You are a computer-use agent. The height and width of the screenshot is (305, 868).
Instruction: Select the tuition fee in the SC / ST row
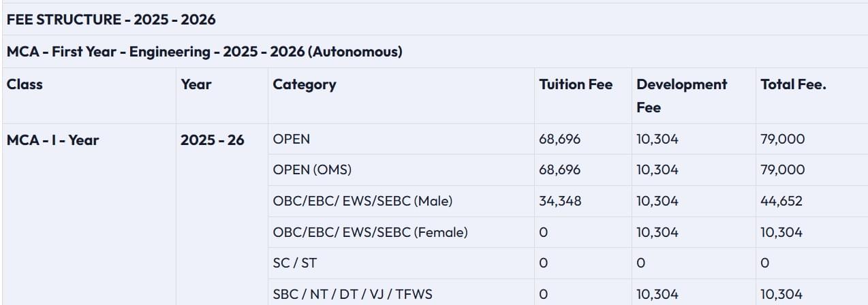pos(543,263)
